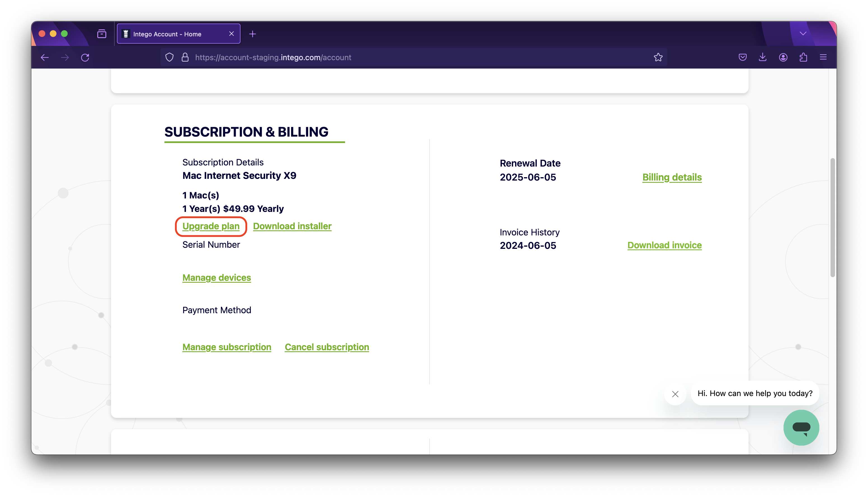Open Manage devices
Image resolution: width=868 pixels, height=496 pixels.
click(216, 278)
